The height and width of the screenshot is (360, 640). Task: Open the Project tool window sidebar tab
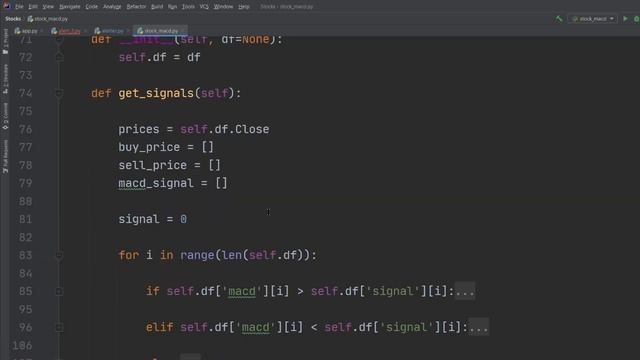click(x=5, y=41)
